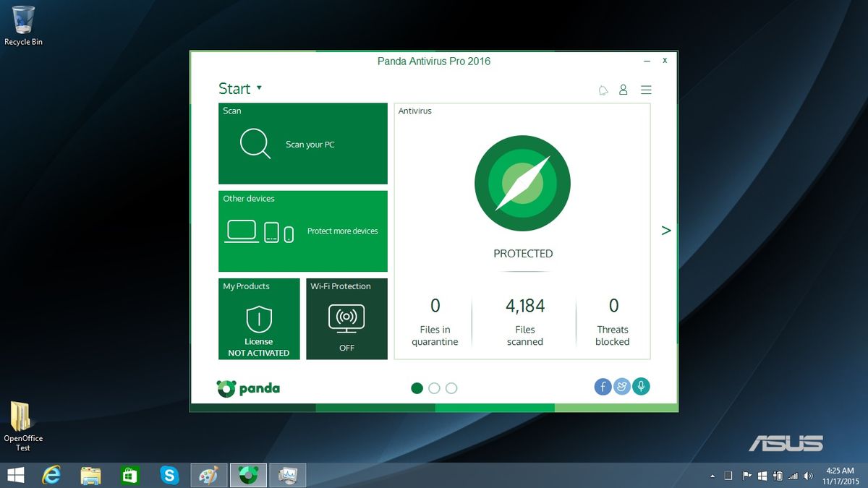Screen dimensions: 868x488
Task: Select the first page indicator dot
Action: (x=417, y=388)
